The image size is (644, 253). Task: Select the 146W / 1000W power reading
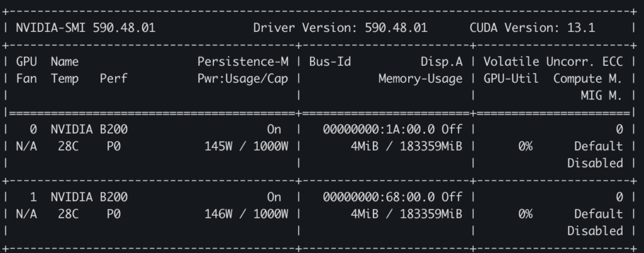(247, 214)
